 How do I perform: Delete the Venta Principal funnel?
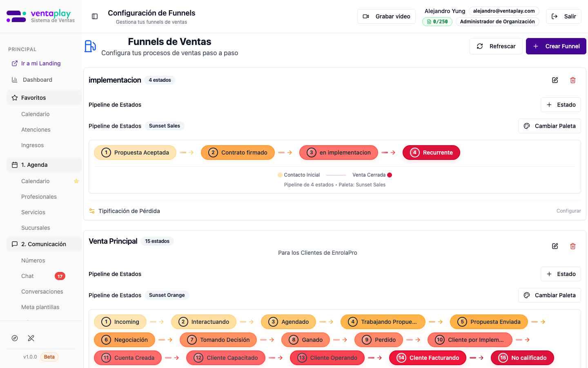coord(573,246)
